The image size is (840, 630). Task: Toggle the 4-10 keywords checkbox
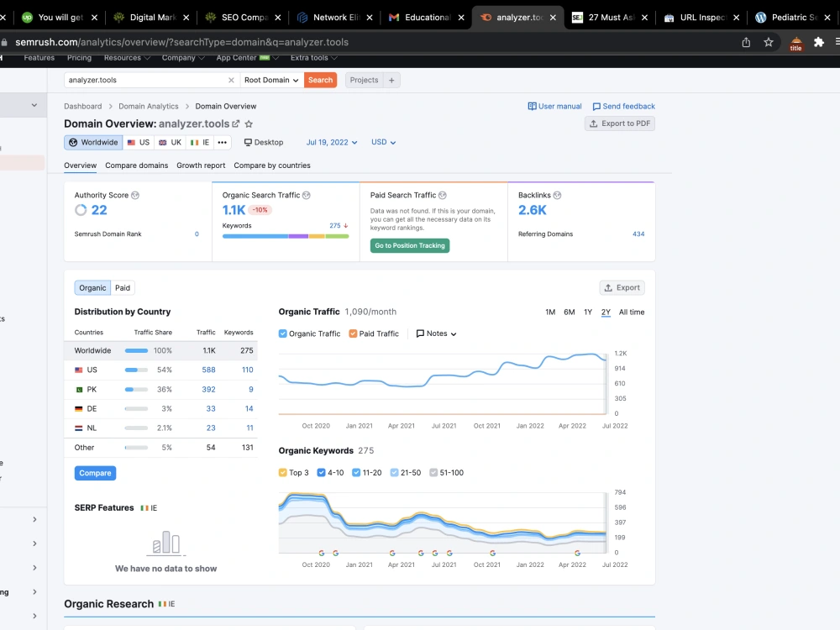[322, 472]
